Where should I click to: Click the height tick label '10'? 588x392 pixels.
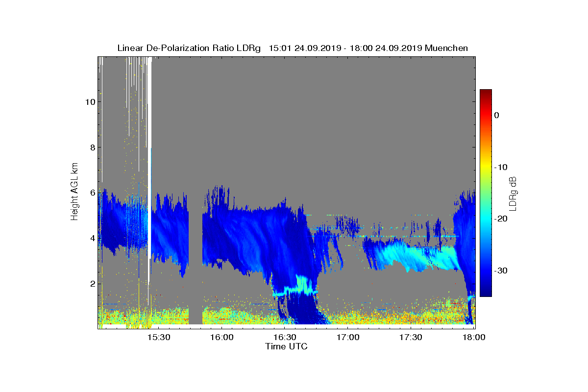pos(90,102)
